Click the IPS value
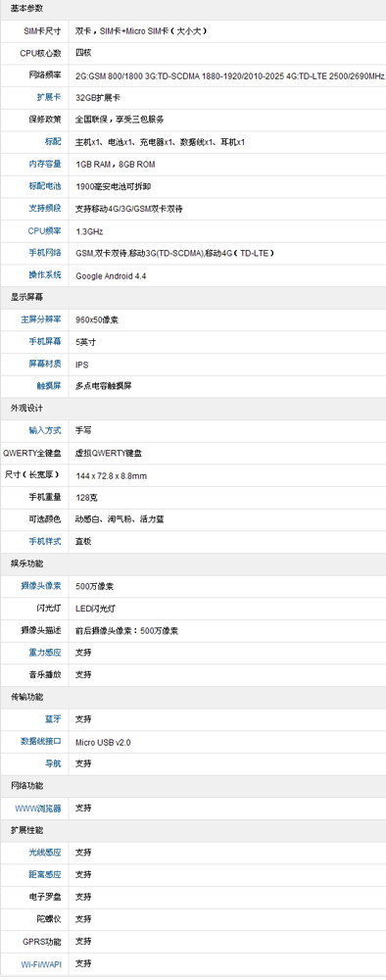The width and height of the screenshot is (386, 980). [x=82, y=365]
